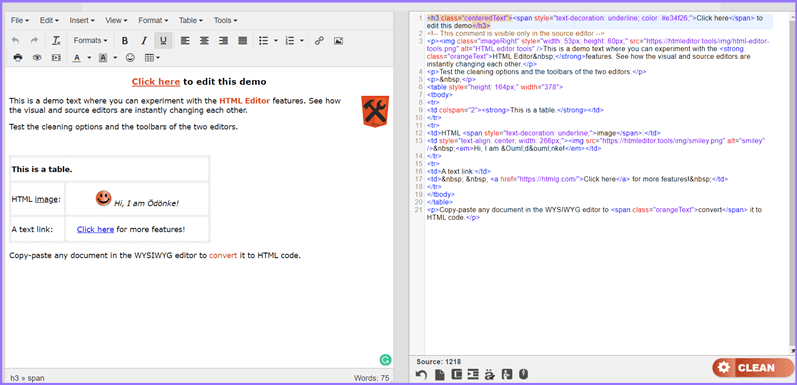The width and height of the screenshot is (797, 385).
Task: Click the insert link chain icon
Action: 319,41
